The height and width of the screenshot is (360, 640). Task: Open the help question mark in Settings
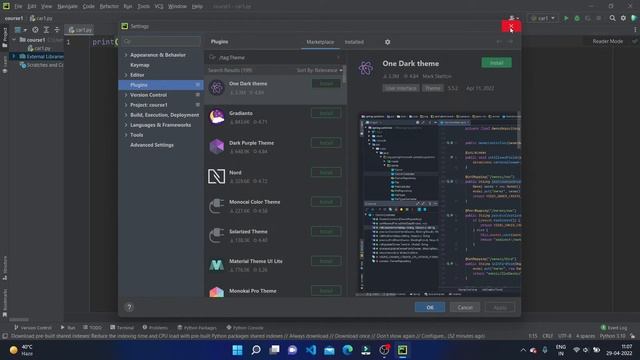129,307
